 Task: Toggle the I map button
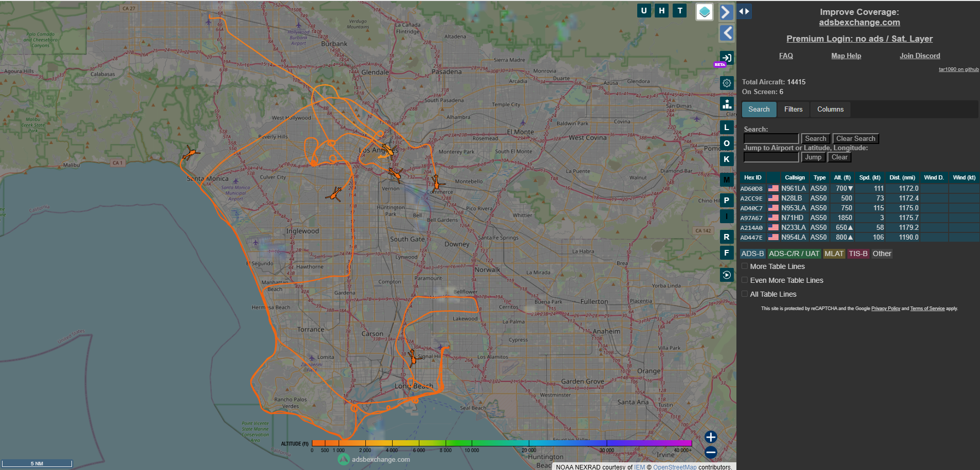coord(727,216)
